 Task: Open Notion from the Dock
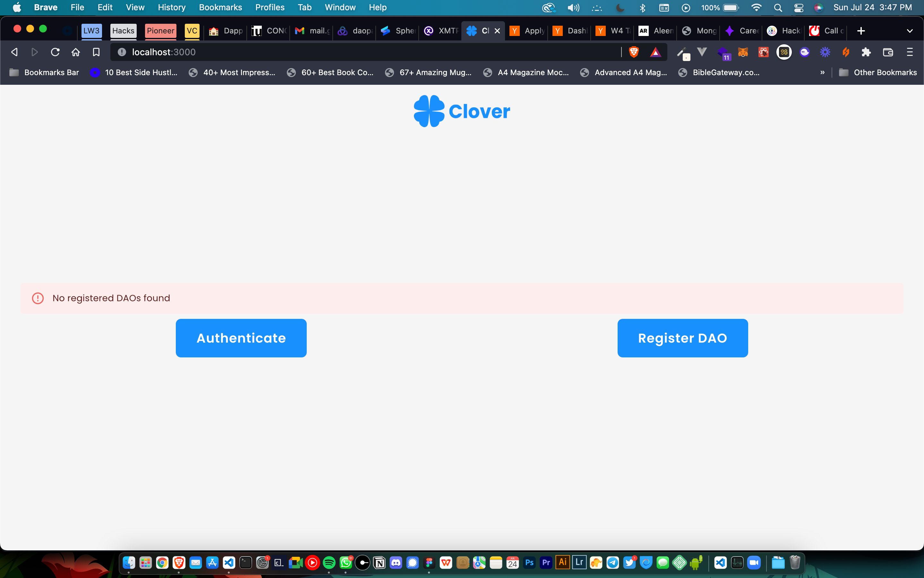click(379, 562)
